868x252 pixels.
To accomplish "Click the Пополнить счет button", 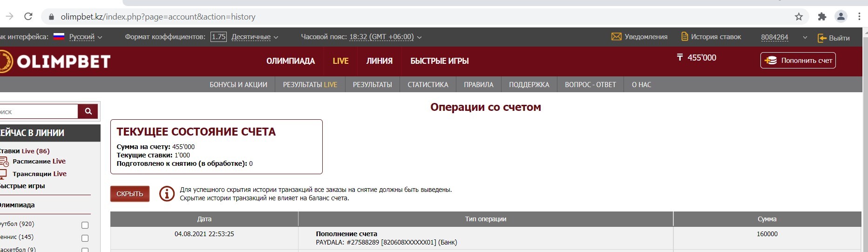I will (798, 61).
